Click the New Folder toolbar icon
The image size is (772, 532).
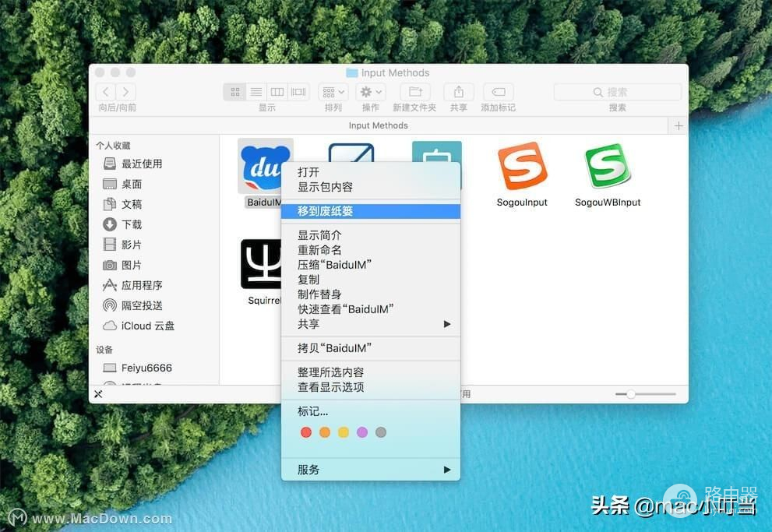[x=414, y=92]
